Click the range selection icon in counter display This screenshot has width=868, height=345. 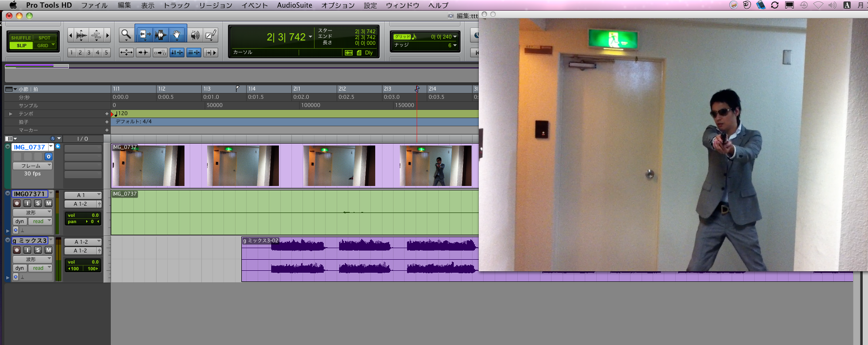coord(349,53)
